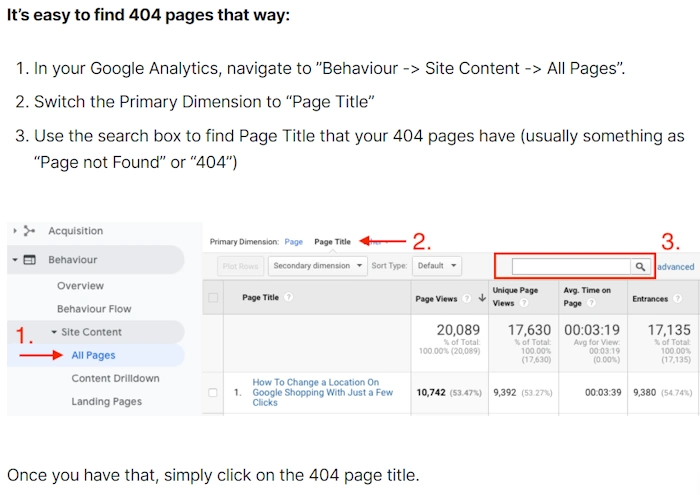Click text Once you have that, simply click
The width and height of the screenshot is (700, 495).
213,475
